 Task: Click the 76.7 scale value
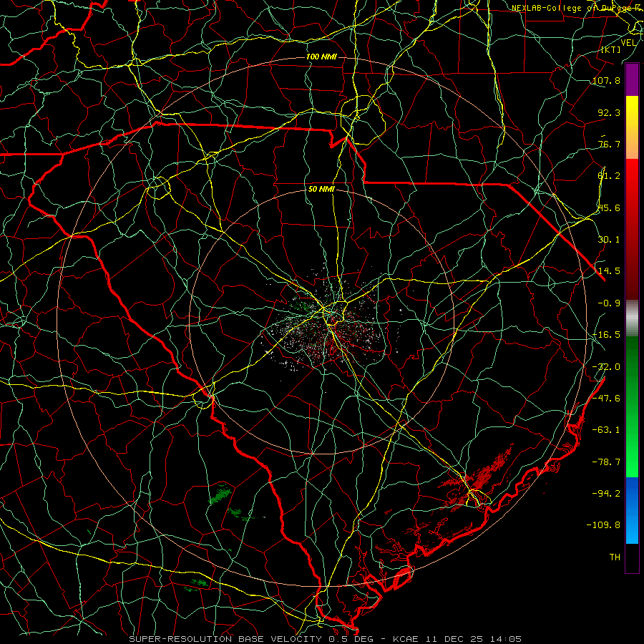click(609, 144)
